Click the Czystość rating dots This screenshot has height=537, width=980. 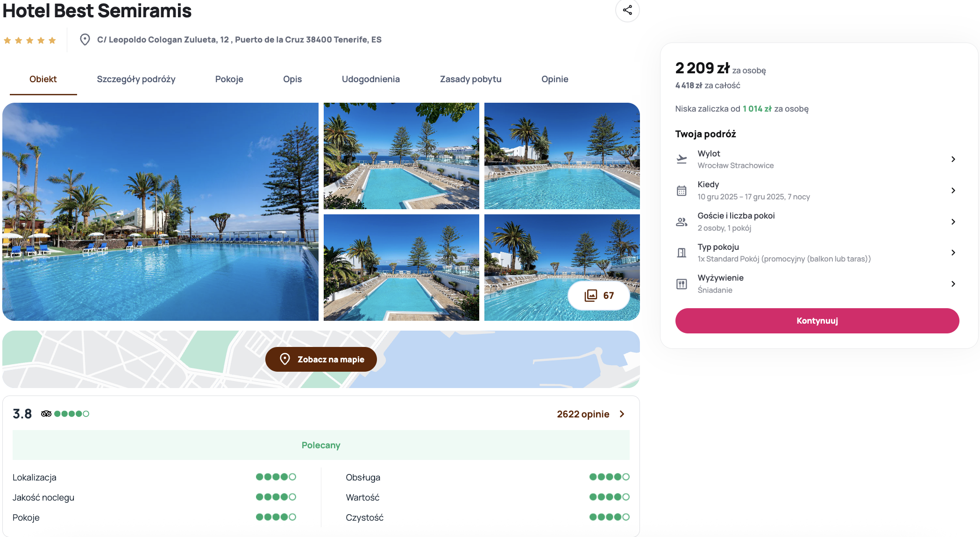pos(609,517)
